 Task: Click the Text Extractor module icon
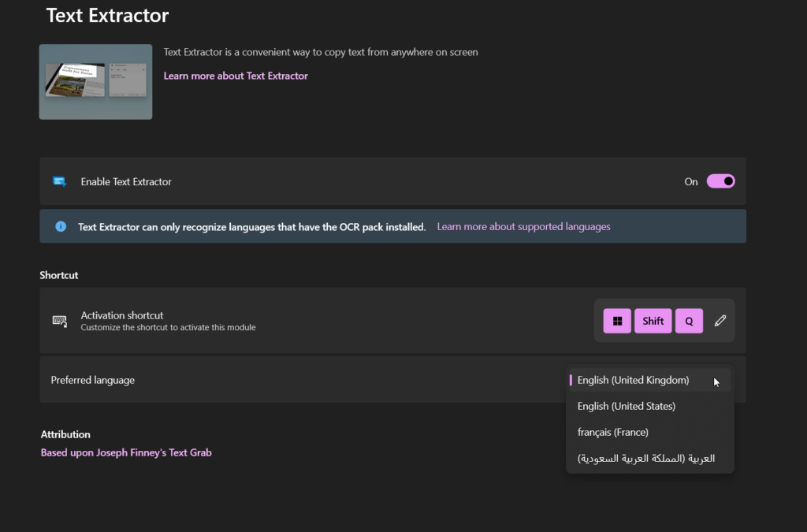pos(60,181)
